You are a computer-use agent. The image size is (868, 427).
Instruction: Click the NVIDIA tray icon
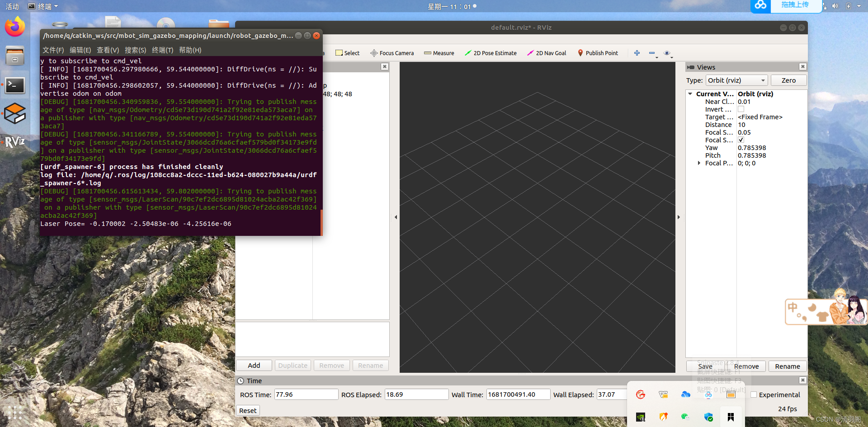click(x=641, y=417)
